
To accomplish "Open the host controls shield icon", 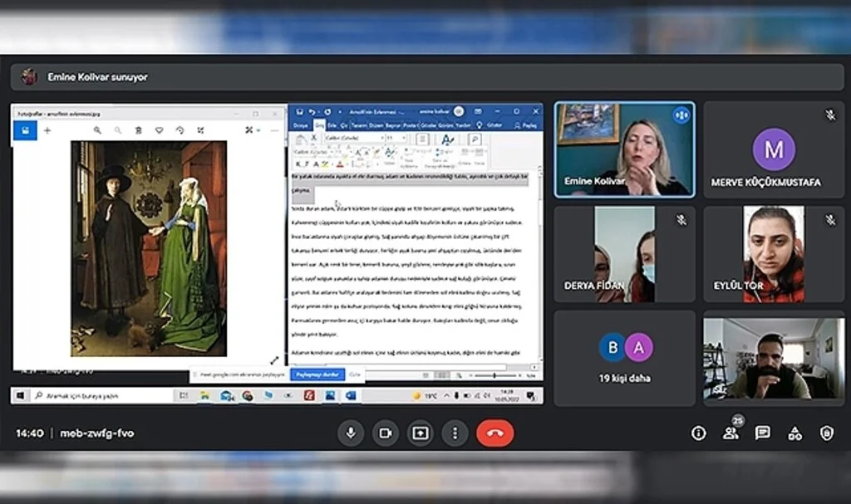I will click(x=827, y=433).
